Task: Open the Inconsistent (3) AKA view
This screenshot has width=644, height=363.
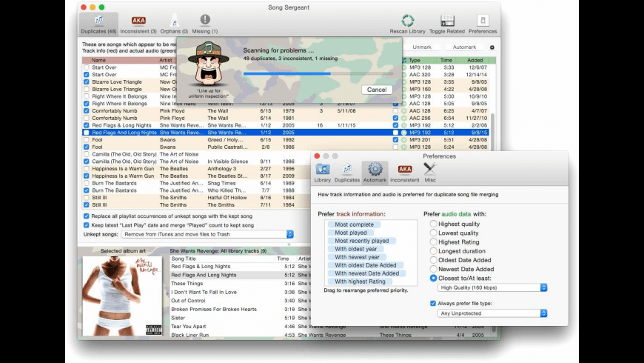Action: [138, 24]
